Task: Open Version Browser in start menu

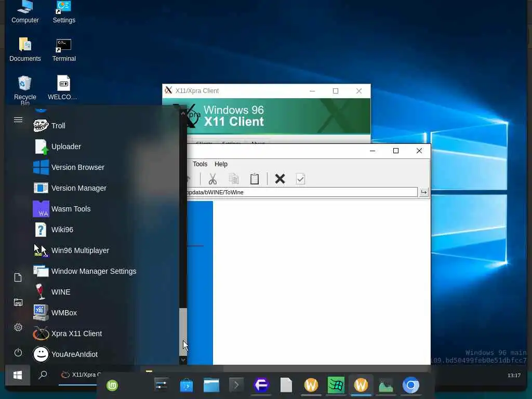Action: [x=69, y=167]
